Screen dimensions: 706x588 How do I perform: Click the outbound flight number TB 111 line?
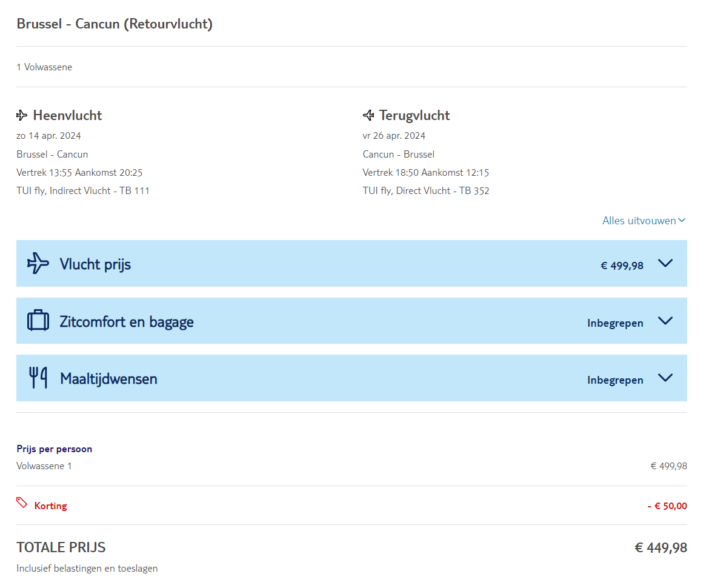pyautogui.click(x=83, y=191)
